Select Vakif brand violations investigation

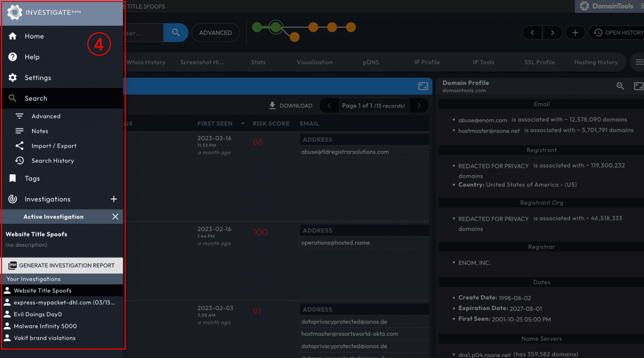coord(62,338)
